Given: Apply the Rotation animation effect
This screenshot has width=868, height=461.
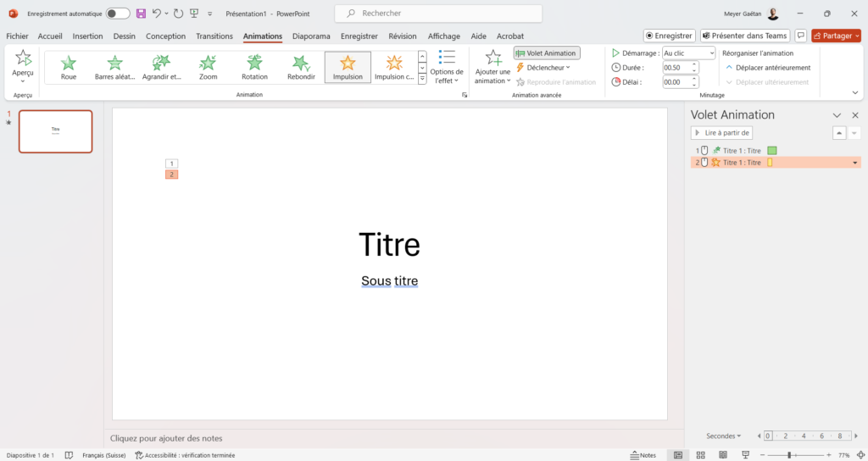Looking at the screenshot, I should point(254,68).
